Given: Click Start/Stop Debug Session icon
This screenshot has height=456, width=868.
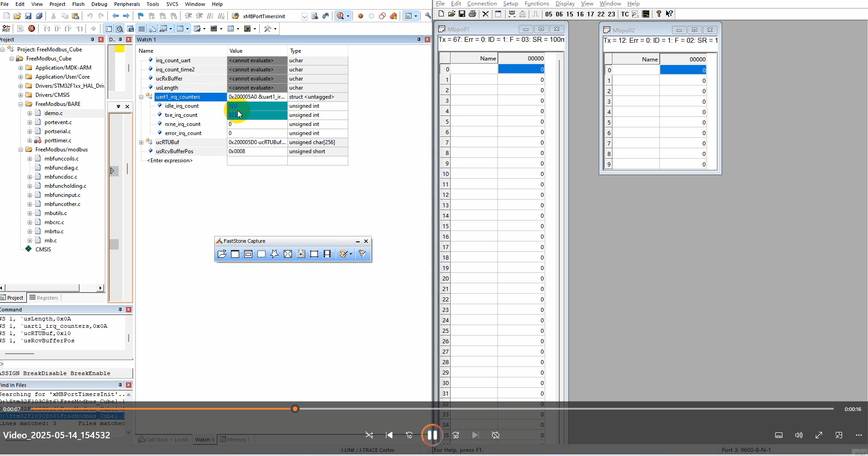Looking at the screenshot, I should click(341, 16).
